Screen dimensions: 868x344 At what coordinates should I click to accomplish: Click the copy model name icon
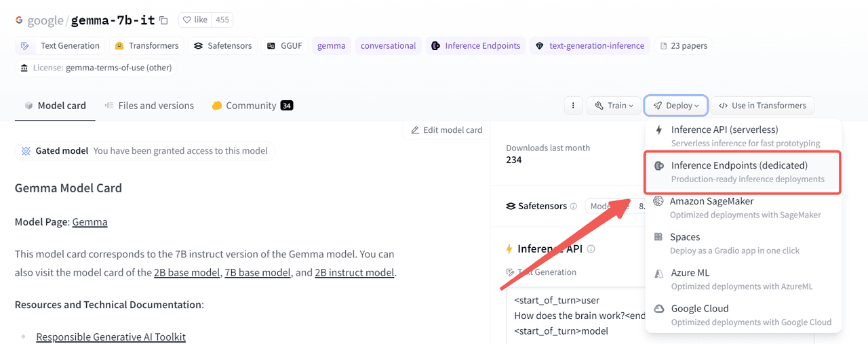163,20
